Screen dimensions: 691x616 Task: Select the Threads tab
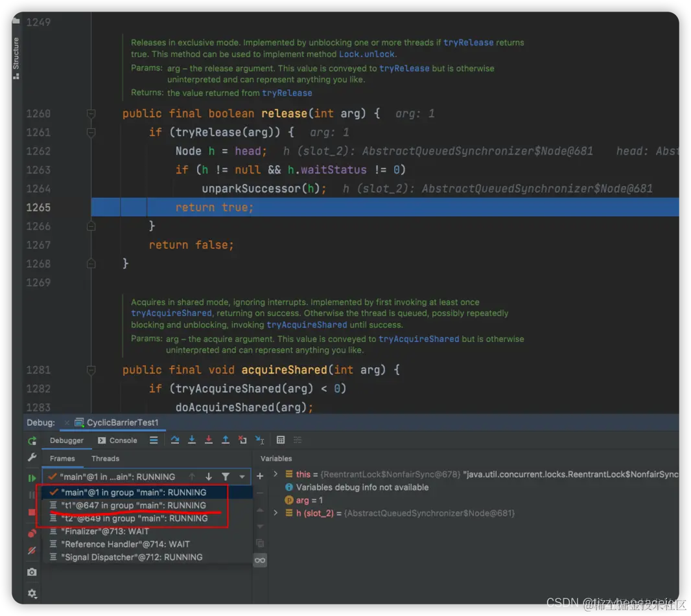point(105,459)
